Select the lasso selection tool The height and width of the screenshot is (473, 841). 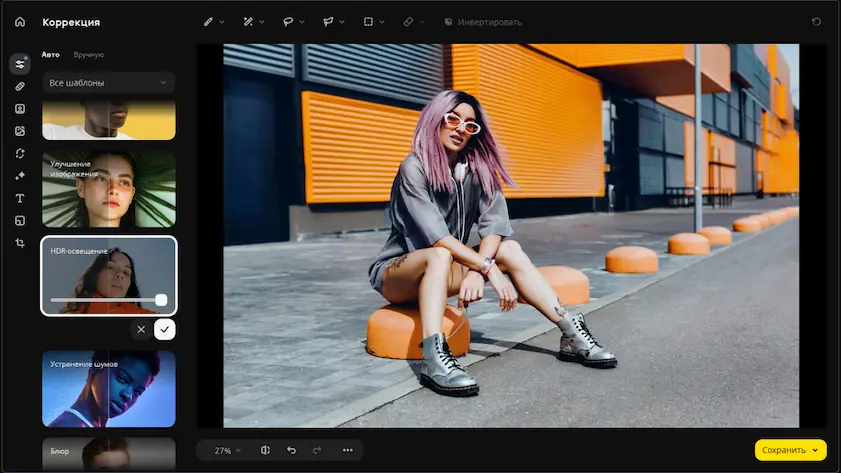(x=288, y=22)
